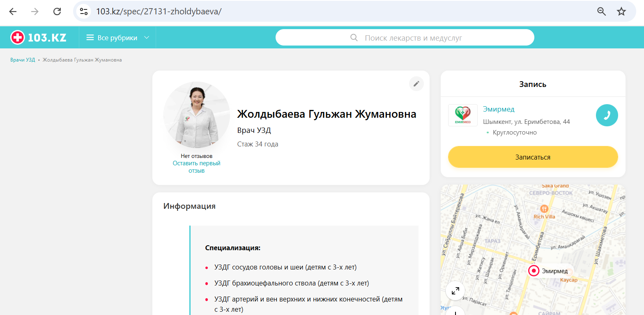Click УЗДГ сосудов головы и шеи item

(x=285, y=267)
